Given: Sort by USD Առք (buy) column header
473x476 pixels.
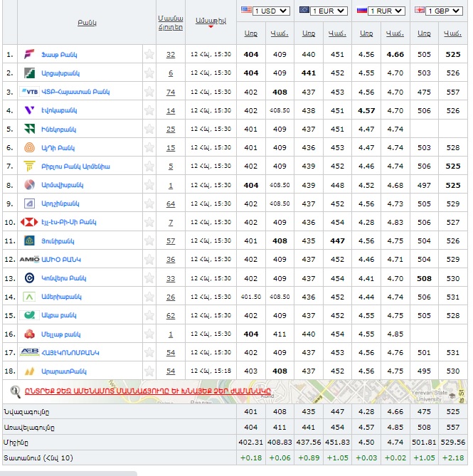Looking at the screenshot, I should tap(251, 33).
